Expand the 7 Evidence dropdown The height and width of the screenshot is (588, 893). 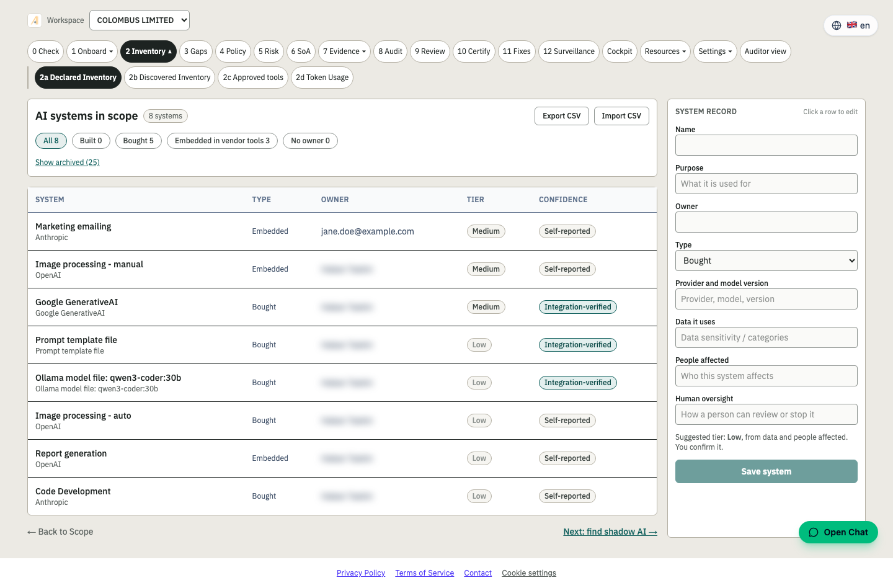click(344, 51)
